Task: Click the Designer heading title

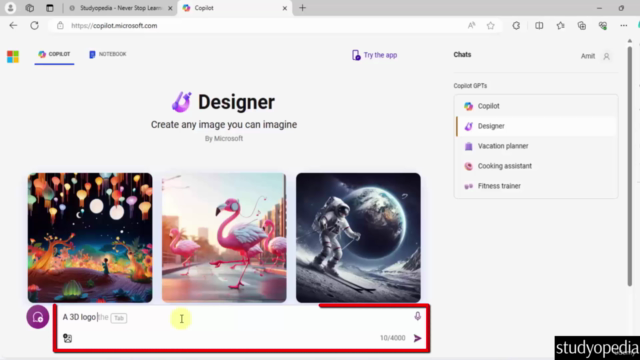Action: tap(236, 102)
